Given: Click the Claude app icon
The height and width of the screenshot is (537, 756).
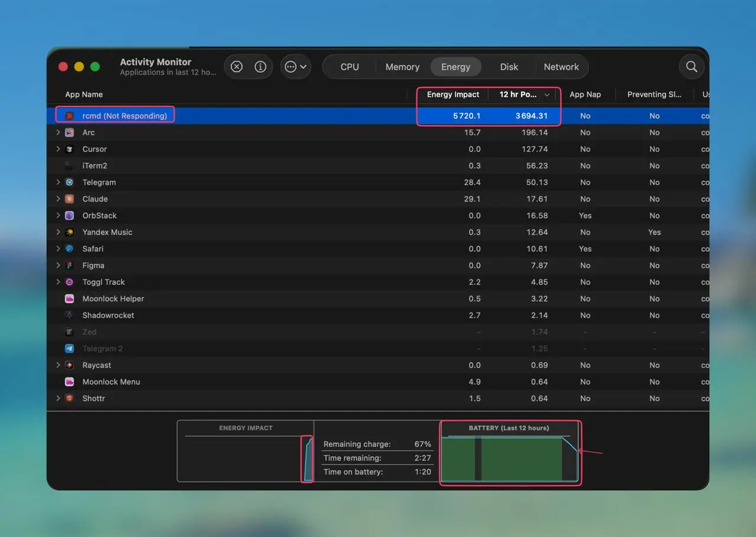Looking at the screenshot, I should pos(70,198).
